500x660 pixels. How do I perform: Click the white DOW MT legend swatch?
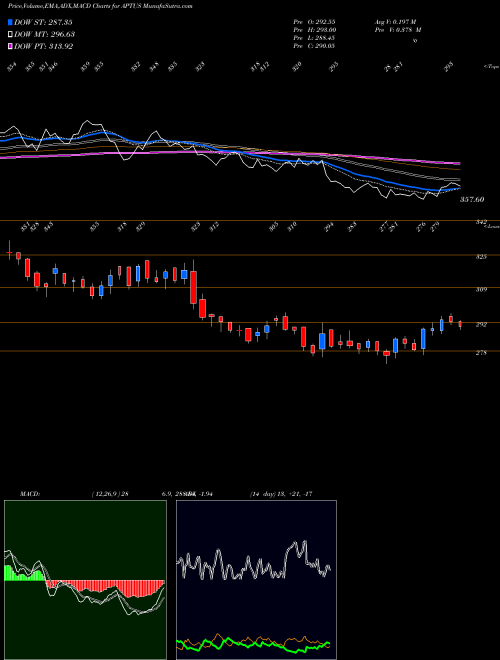point(11,35)
